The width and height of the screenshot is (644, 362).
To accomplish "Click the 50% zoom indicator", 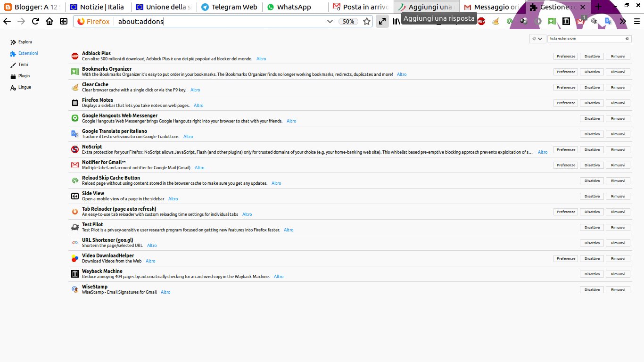I will pos(348,22).
